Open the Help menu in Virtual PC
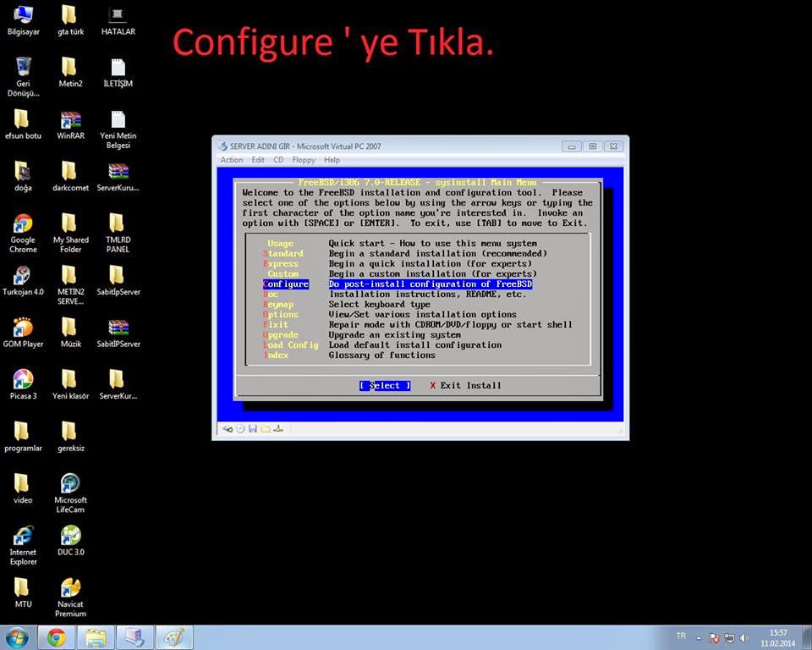812x650 pixels. 332,160
